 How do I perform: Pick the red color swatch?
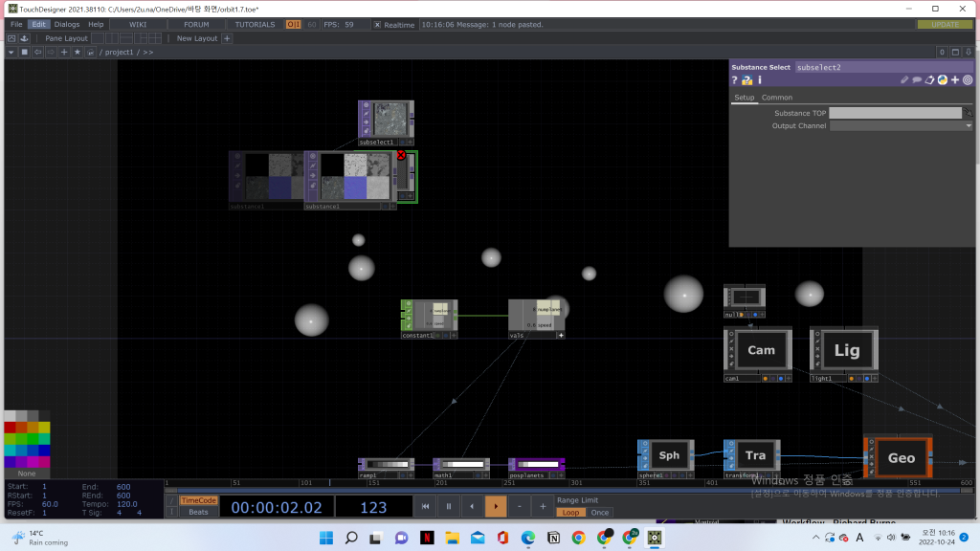[x=10, y=428]
